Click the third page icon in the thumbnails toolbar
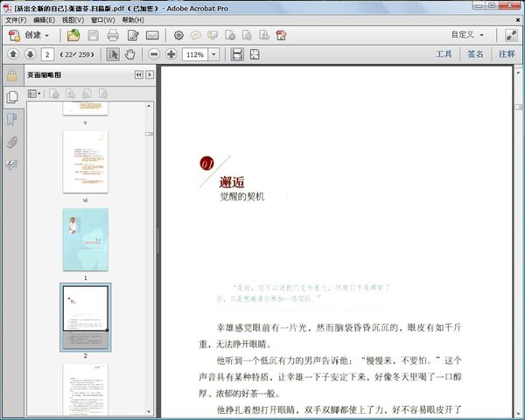 click(87, 94)
